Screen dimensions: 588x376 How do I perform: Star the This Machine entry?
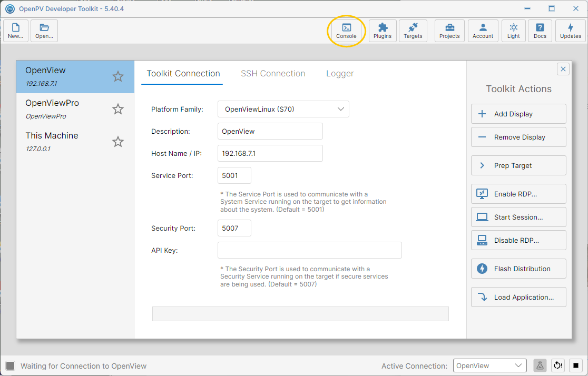click(x=117, y=142)
